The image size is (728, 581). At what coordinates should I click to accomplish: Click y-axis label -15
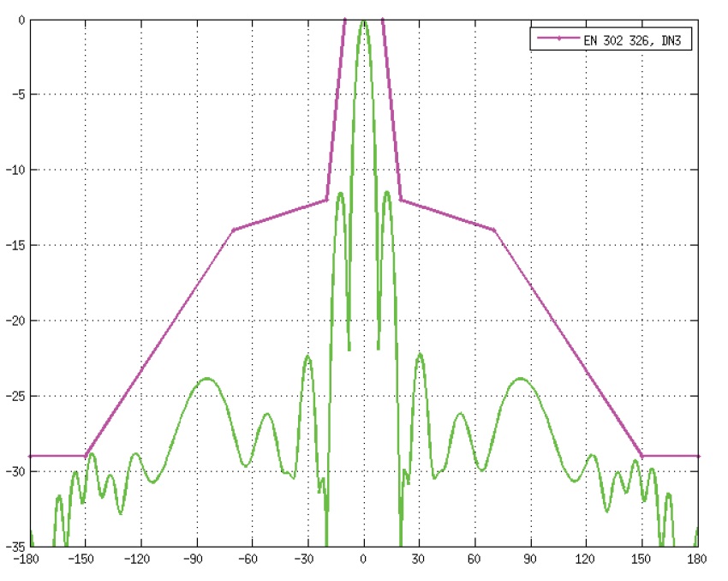15,245
